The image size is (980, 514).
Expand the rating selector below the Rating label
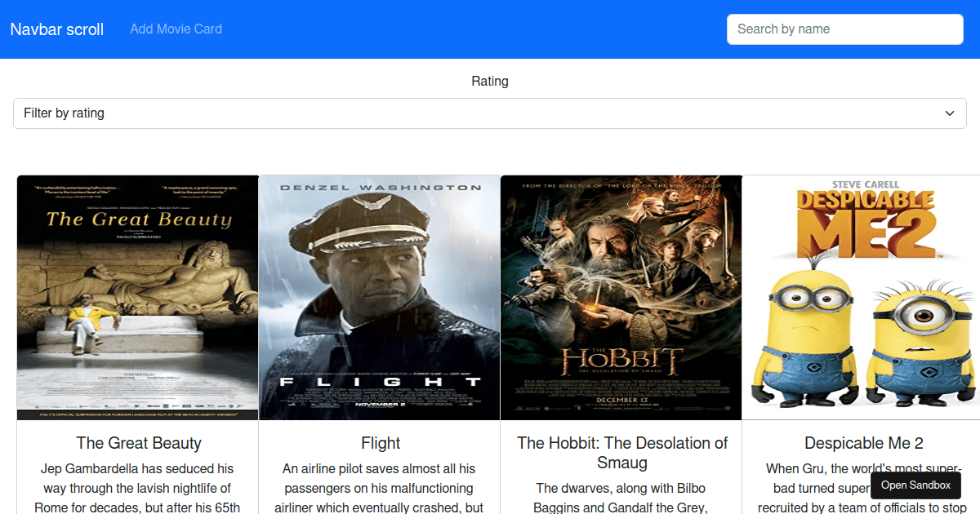[x=490, y=113]
